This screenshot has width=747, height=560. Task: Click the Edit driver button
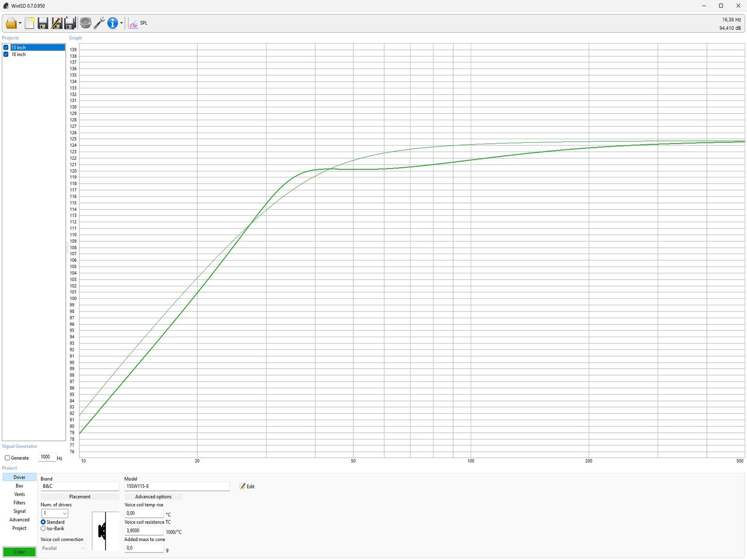point(247,486)
